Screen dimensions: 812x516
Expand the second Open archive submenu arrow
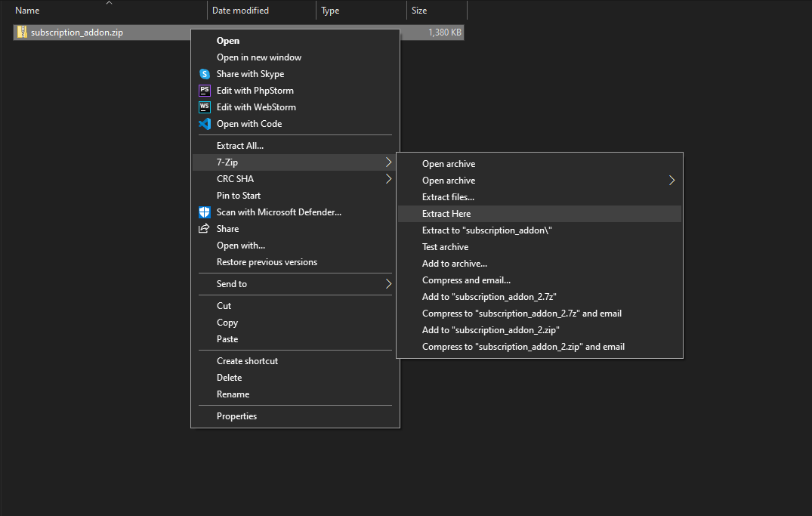pos(672,181)
